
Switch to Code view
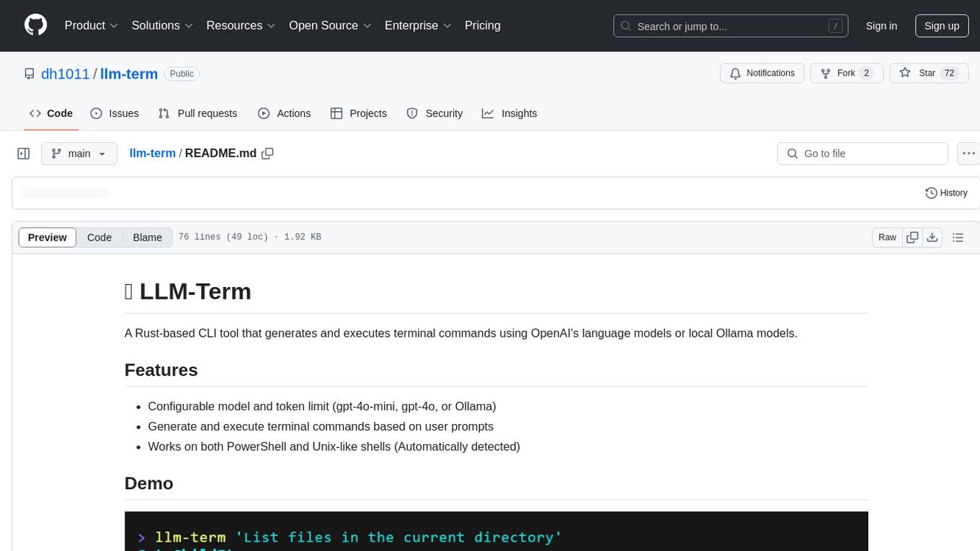click(99, 237)
